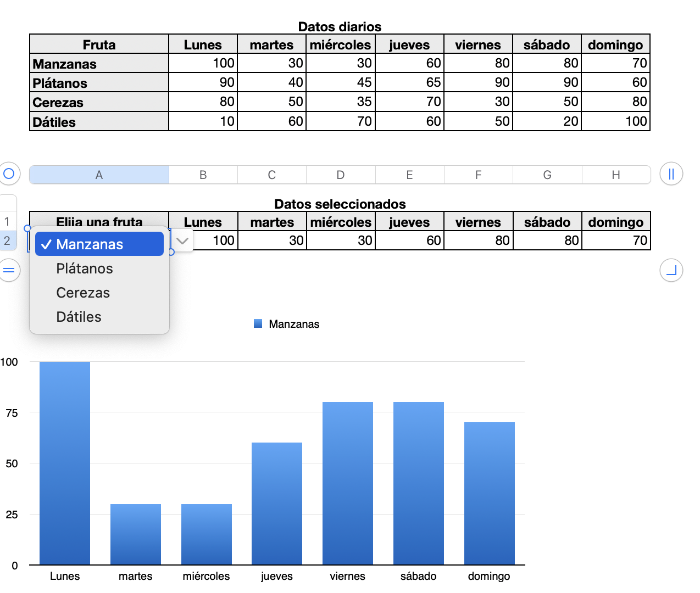Click the miércoles bar in the chart
The height and width of the screenshot is (593, 700).
[x=207, y=534]
